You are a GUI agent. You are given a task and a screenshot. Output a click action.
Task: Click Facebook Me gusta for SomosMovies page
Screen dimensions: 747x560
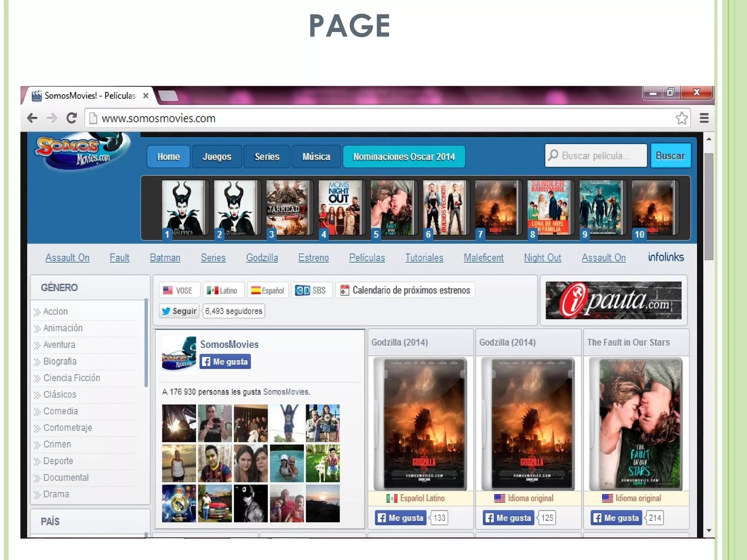225,362
